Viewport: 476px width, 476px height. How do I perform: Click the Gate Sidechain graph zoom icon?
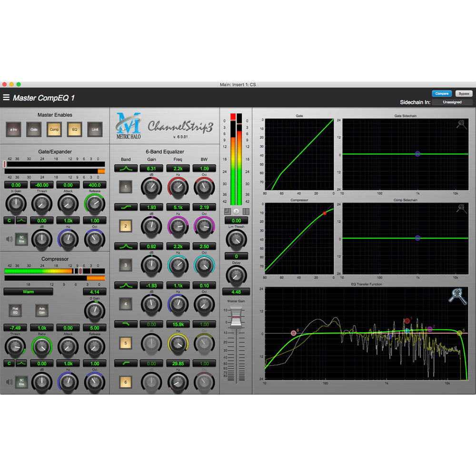[461, 125]
